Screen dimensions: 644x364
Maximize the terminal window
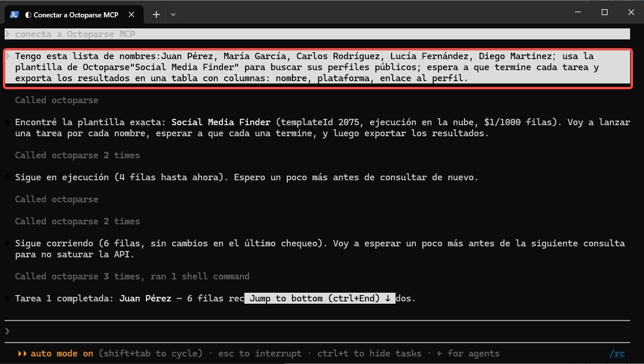[605, 12]
